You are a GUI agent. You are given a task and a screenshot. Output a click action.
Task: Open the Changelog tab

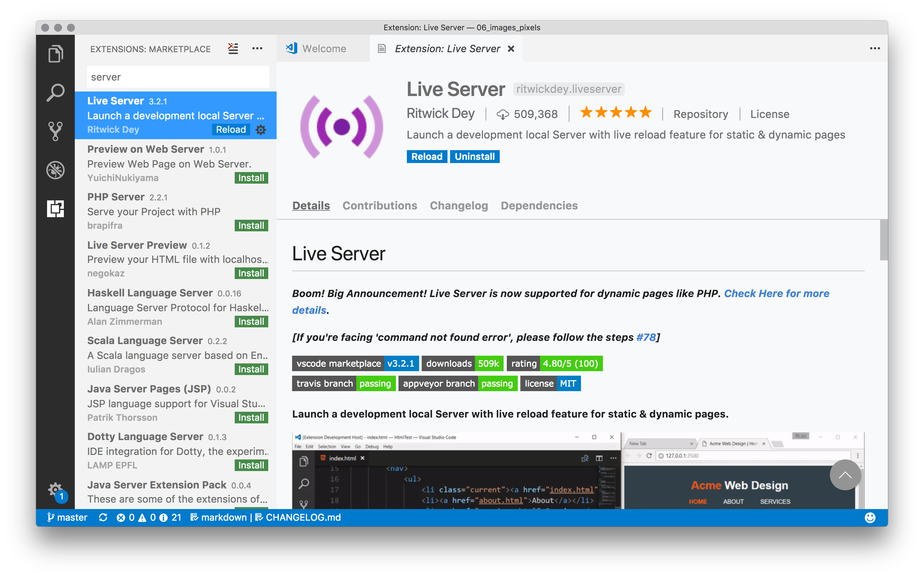point(458,206)
